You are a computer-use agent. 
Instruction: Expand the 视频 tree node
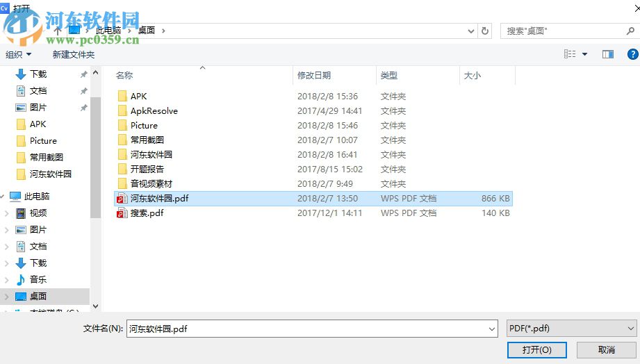click(x=6, y=213)
